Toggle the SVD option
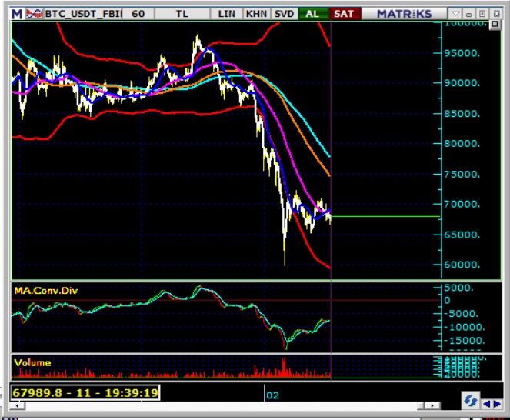Screen dimensions: 510x420 click(x=284, y=14)
